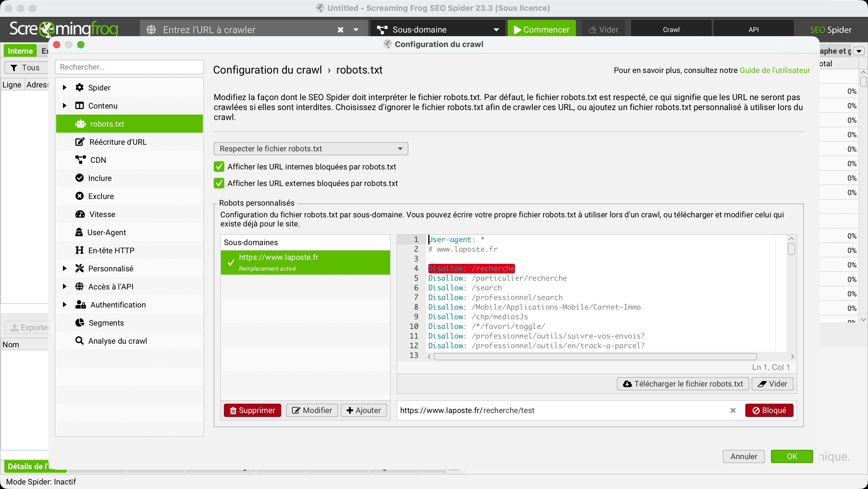Click the Screaming Frog logo
This screenshot has height=489, width=868.
point(64,29)
